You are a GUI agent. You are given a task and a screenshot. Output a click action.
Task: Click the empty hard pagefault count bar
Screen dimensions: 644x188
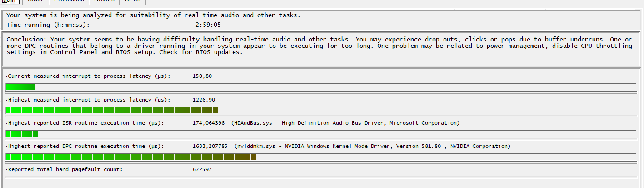pyautogui.click(x=320, y=177)
